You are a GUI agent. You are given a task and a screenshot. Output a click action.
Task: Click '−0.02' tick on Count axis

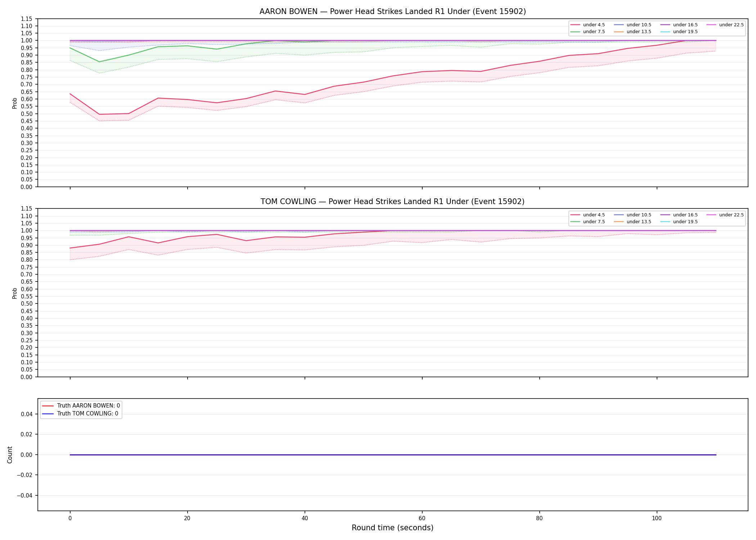click(25, 475)
